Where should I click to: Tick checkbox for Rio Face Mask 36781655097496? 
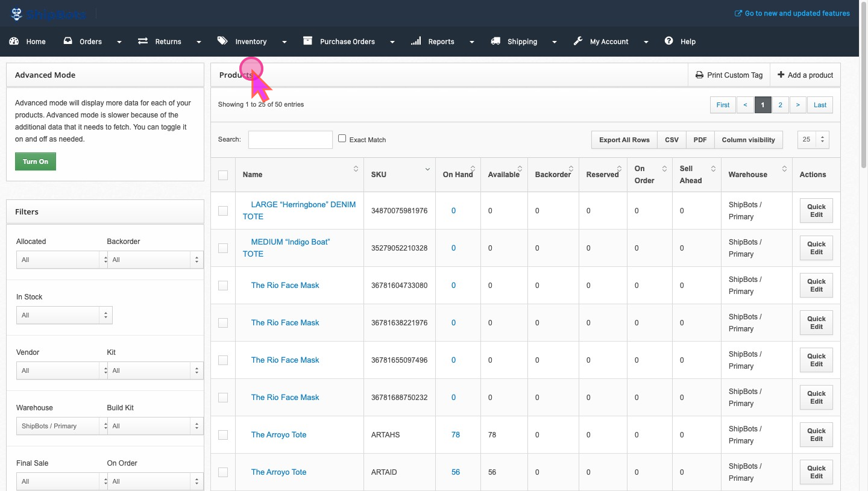[x=223, y=360]
